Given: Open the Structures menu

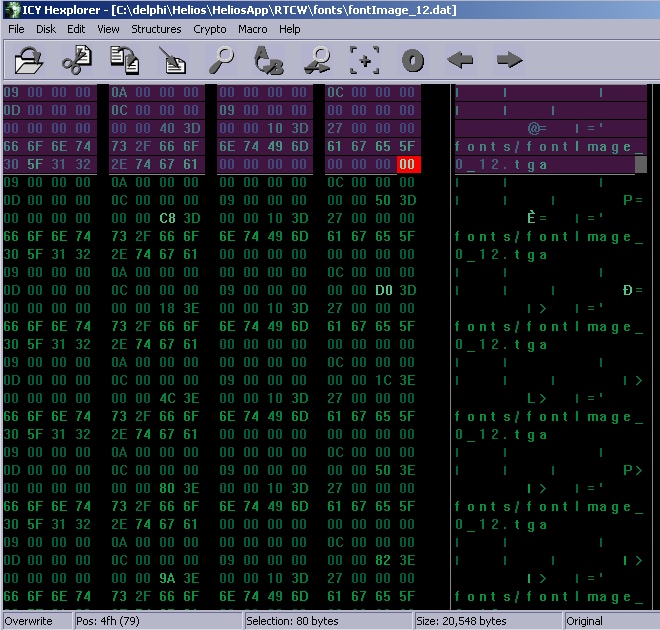Looking at the screenshot, I should 156,29.
